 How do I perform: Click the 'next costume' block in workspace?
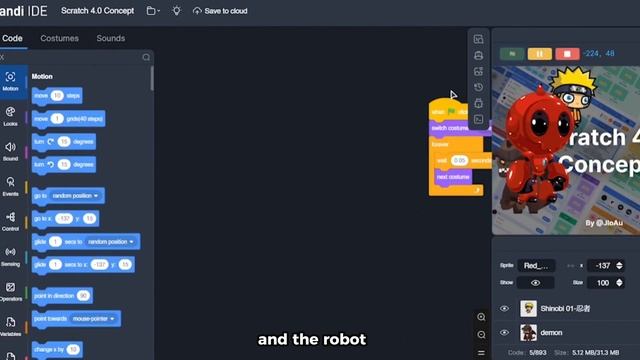pyautogui.click(x=453, y=177)
